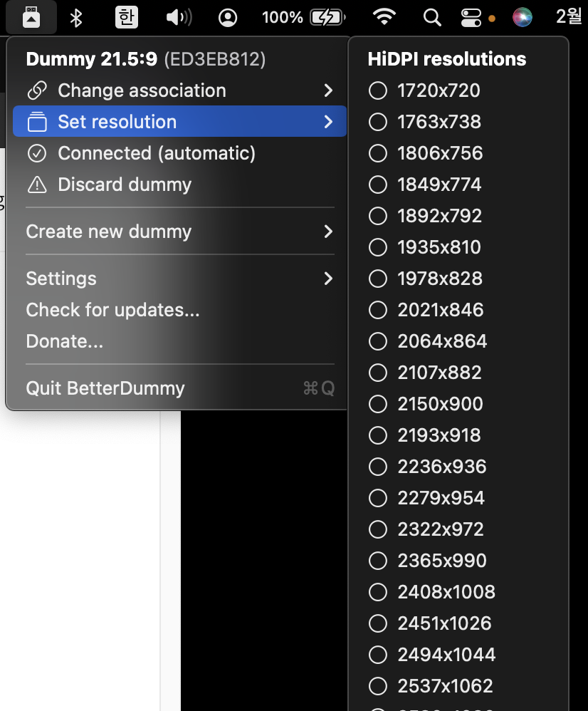The height and width of the screenshot is (711, 588).
Task: Launch Siri from menu bar
Action: coord(523,17)
